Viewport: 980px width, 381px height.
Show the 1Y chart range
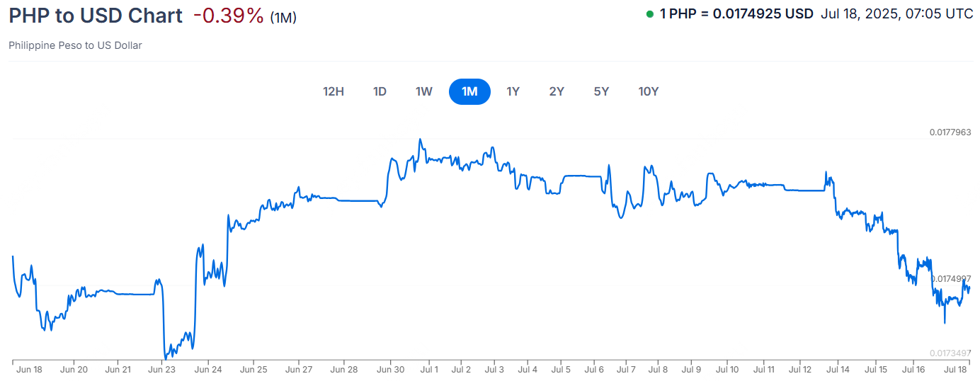pos(513,91)
